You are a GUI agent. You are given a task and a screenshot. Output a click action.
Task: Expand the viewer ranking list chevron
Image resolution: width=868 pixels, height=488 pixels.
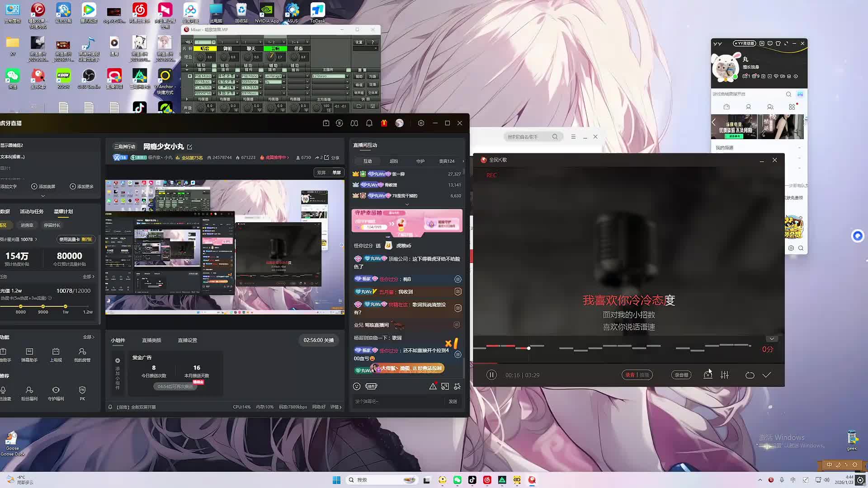pyautogui.click(x=407, y=204)
